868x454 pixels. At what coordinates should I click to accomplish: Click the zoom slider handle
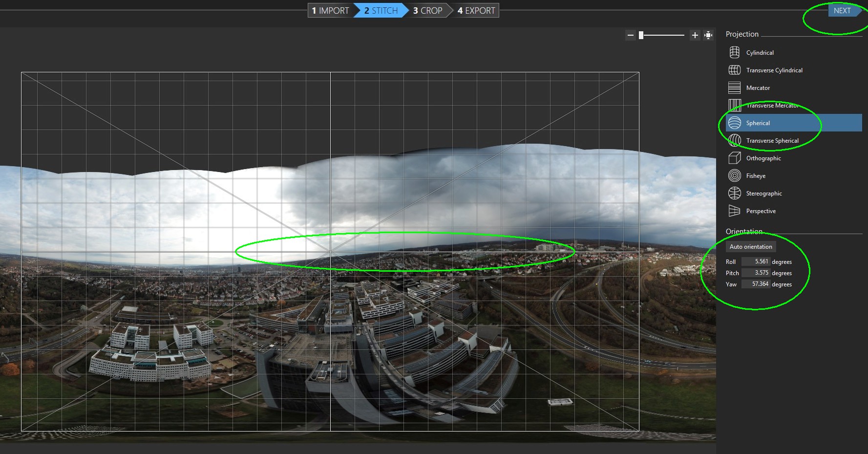pos(641,35)
